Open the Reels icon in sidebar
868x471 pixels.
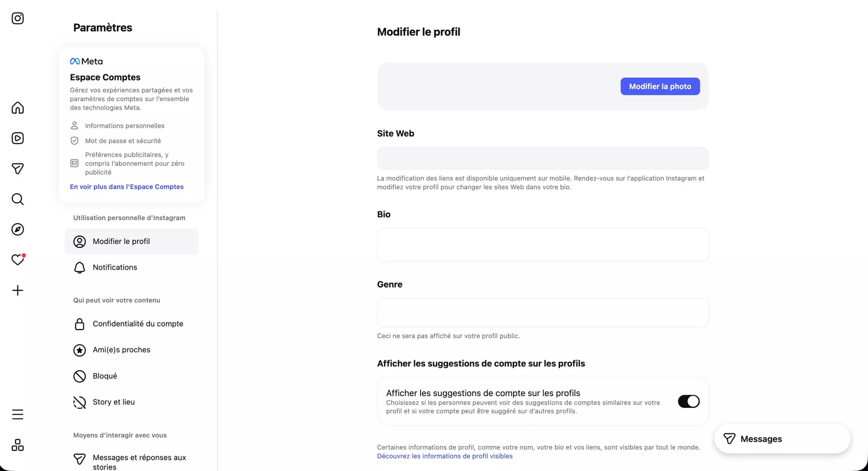18,138
